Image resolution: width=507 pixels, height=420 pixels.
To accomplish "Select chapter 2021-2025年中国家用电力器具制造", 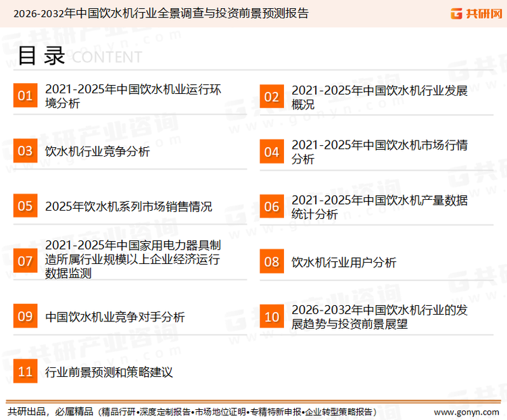I will click(133, 259).
